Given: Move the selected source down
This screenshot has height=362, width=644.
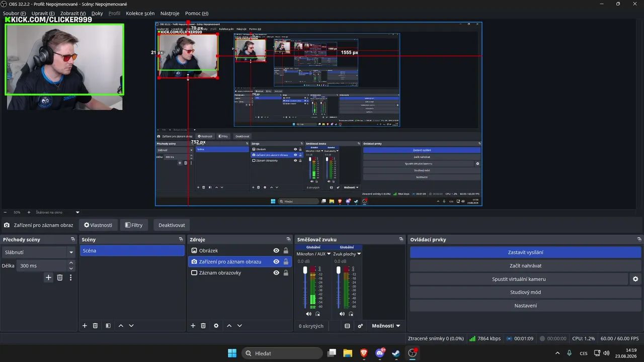Looking at the screenshot, I should pos(239,326).
